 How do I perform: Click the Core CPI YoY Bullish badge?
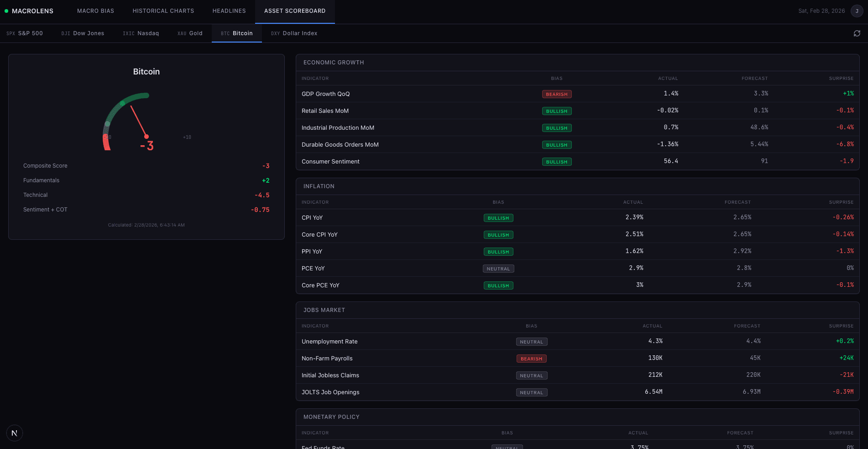click(x=498, y=235)
